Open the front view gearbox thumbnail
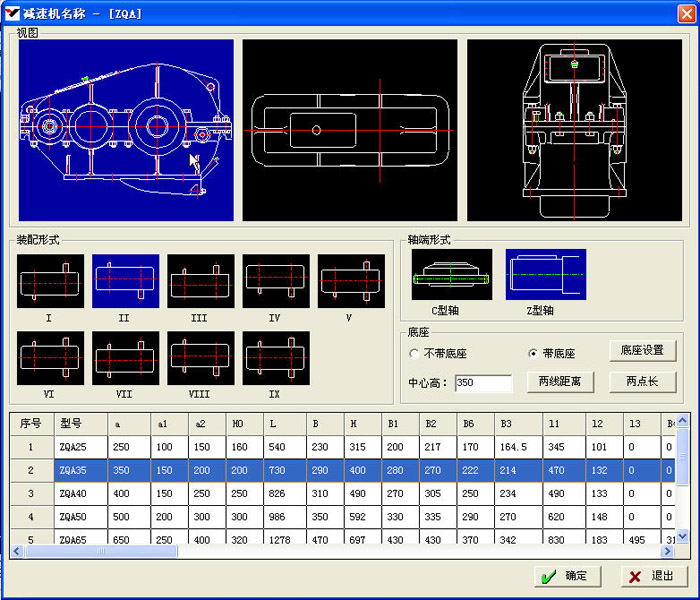 coord(126,130)
